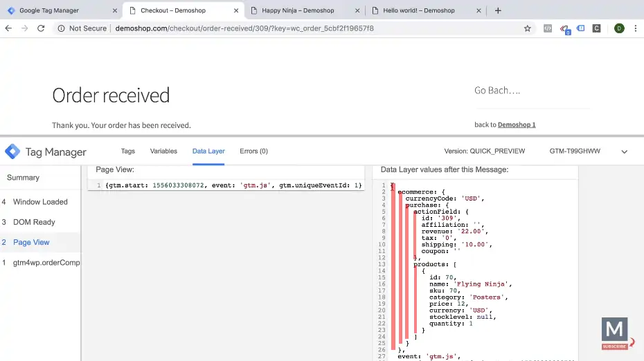Viewport: 644px width, 361px height.
Task: Switch to the Tags tab
Action: coord(128,151)
